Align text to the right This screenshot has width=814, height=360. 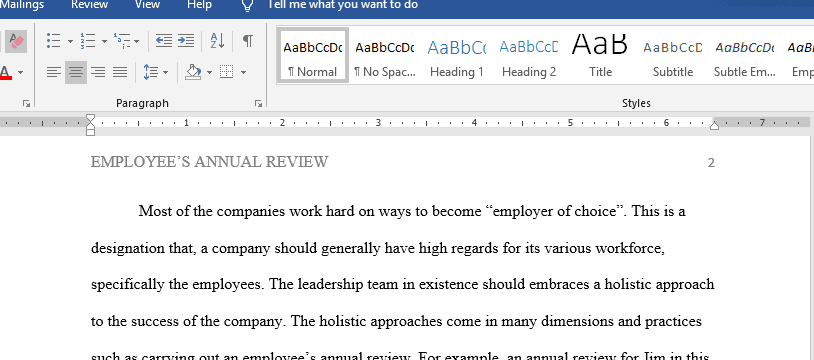pyautogui.click(x=98, y=72)
